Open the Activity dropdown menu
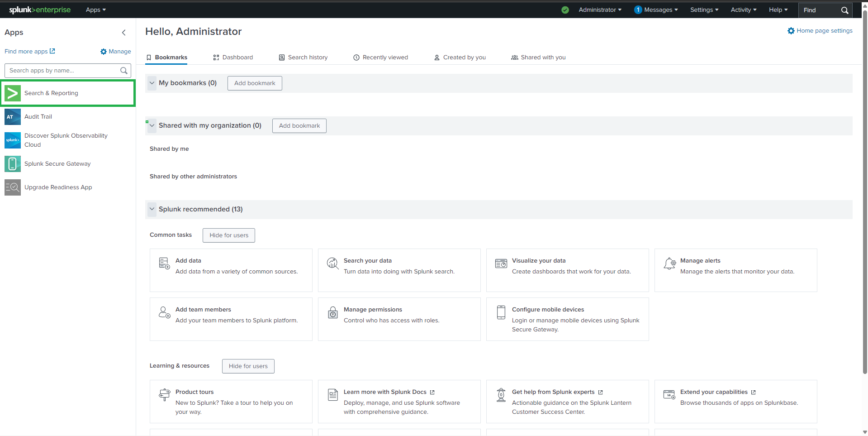This screenshot has width=868, height=436. (x=744, y=10)
